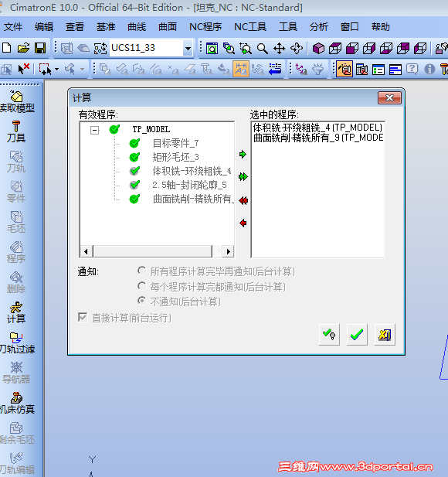Activate the rotate view tool
Screen dimensions: 448x477
pos(297,49)
